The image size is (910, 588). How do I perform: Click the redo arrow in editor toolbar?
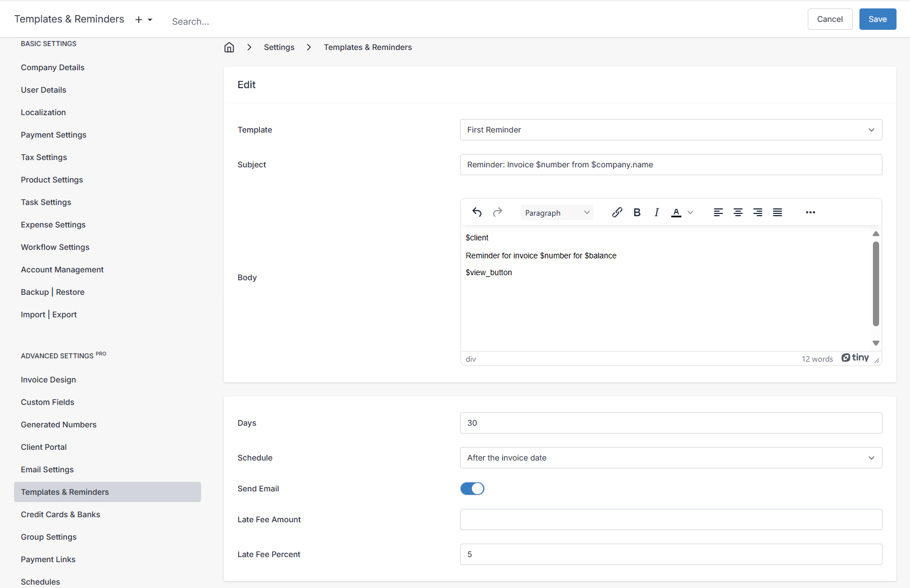click(x=497, y=212)
